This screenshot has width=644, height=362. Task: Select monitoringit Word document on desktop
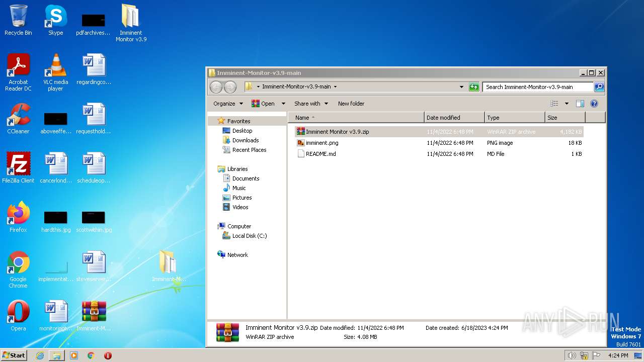(56, 316)
